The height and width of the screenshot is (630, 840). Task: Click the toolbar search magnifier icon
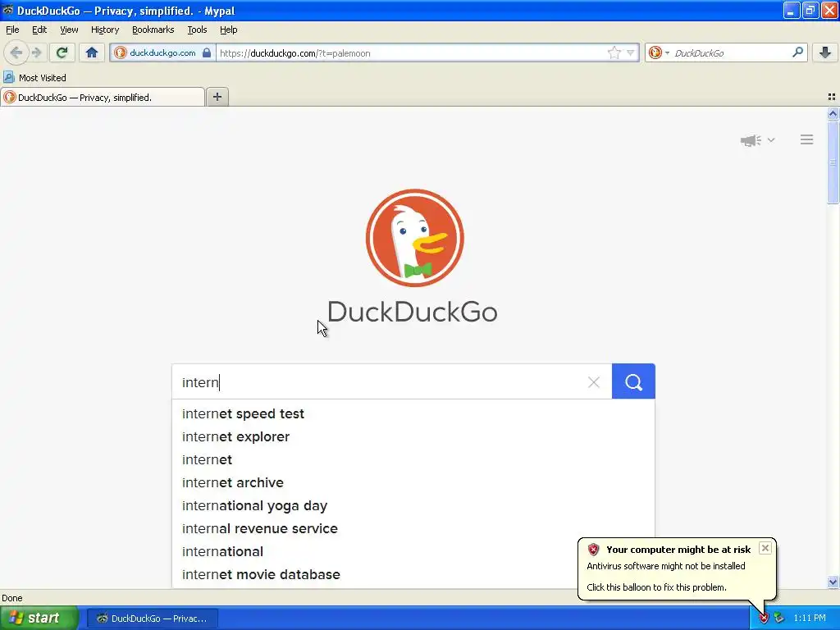coord(797,52)
